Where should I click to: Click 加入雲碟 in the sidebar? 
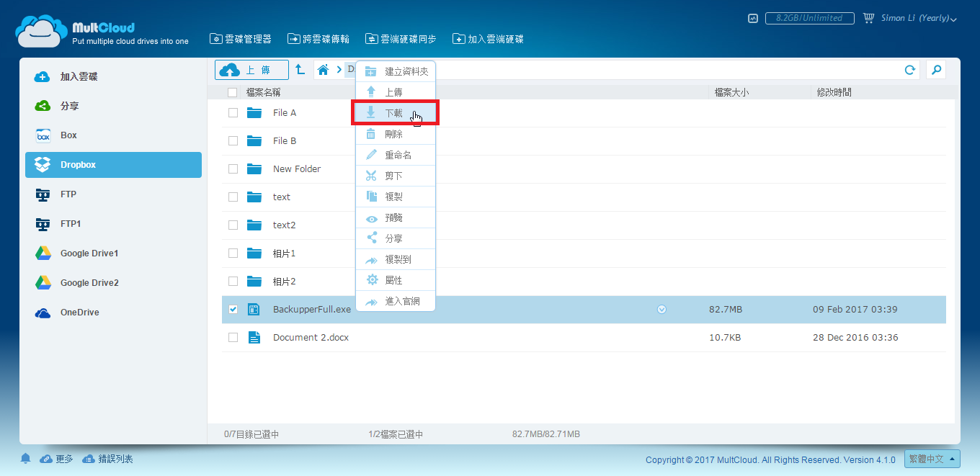click(x=113, y=76)
